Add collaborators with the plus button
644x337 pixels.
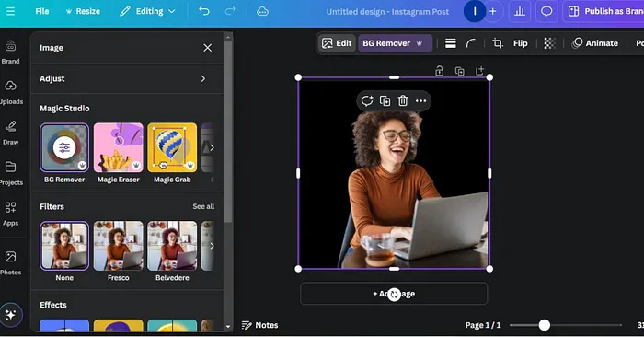493,11
